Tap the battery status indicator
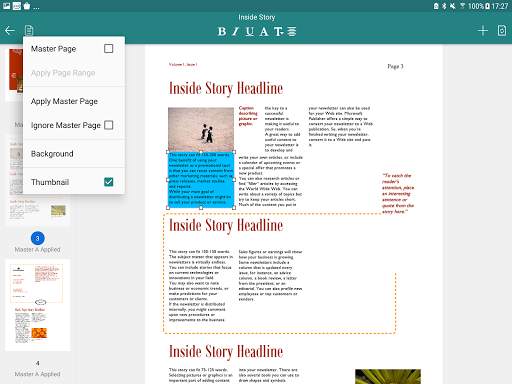Image resolution: width=512 pixels, height=384 pixels. pos(487,6)
